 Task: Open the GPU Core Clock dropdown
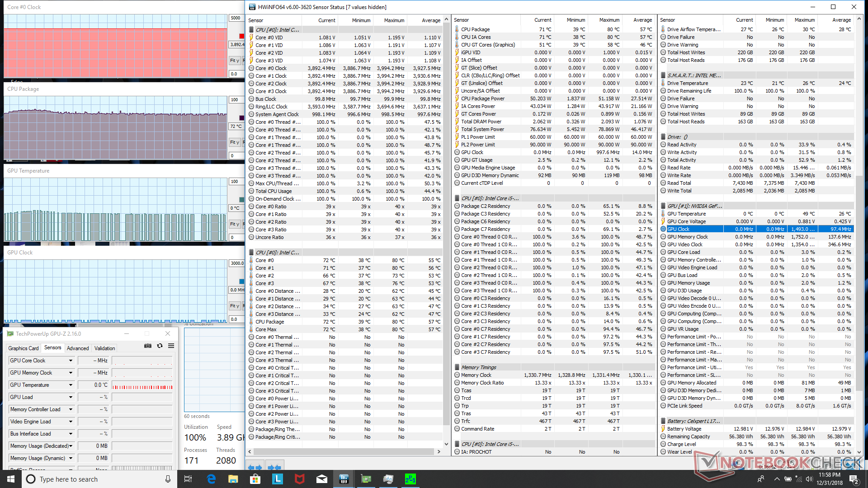point(71,361)
